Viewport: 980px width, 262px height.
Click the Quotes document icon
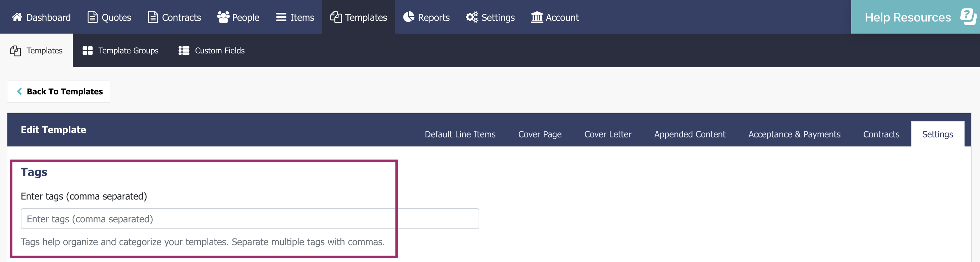[x=93, y=17]
